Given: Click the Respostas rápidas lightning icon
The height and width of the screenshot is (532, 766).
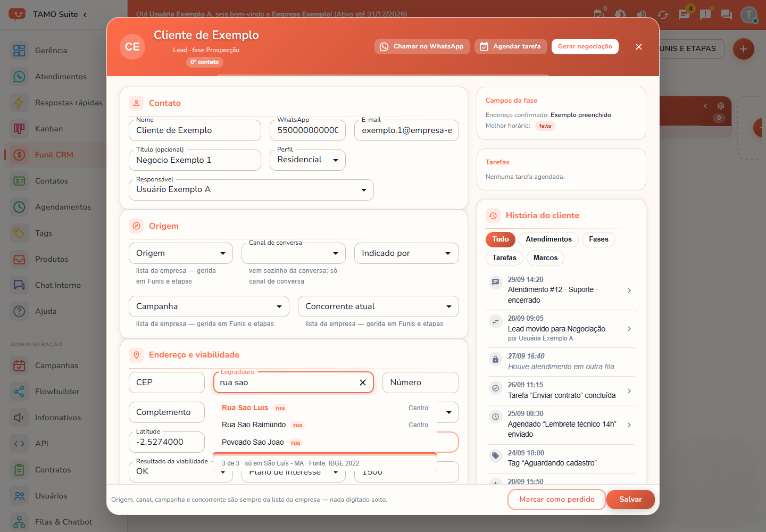Looking at the screenshot, I should pyautogui.click(x=19, y=103).
